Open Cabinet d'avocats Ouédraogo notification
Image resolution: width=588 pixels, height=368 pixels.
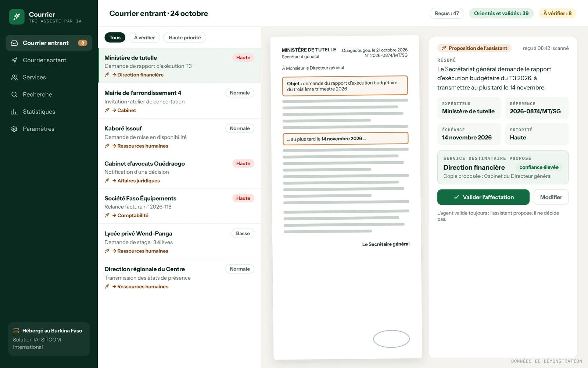point(179,171)
